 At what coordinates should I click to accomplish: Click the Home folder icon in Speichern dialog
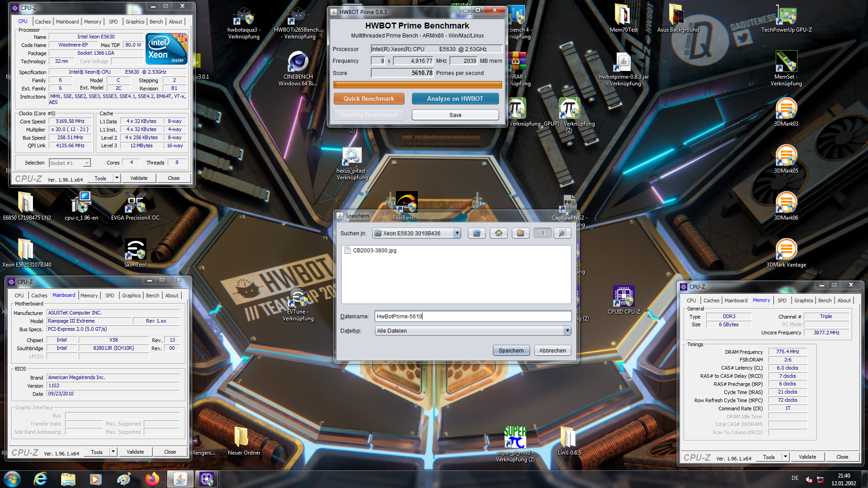pos(499,233)
